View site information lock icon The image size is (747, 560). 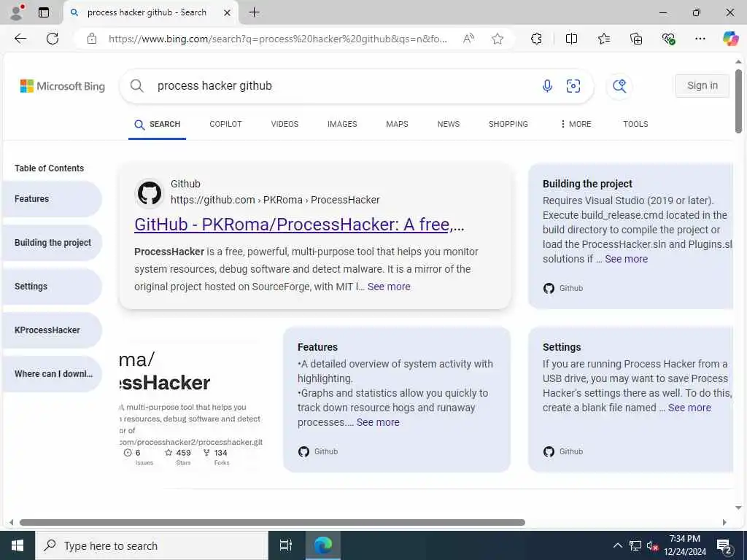92,39
